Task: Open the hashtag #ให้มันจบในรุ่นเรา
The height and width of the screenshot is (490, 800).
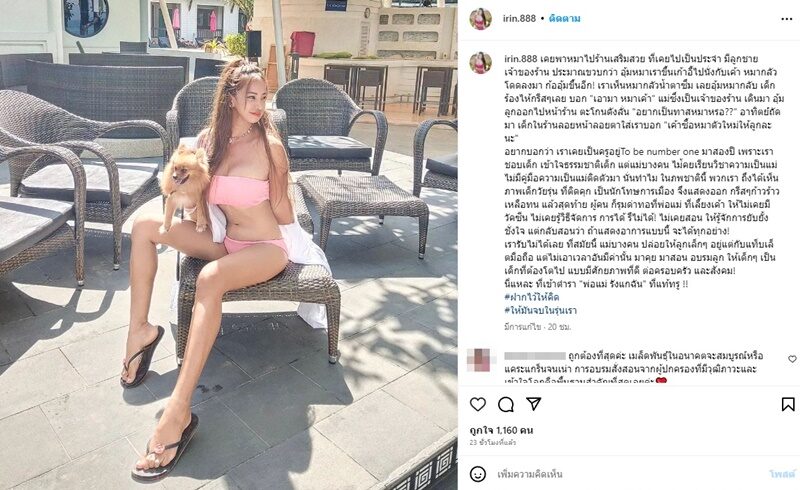Action: [x=540, y=310]
